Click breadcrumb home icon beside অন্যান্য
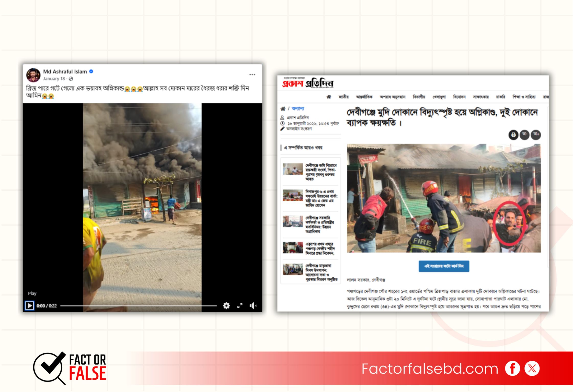573x392 pixels. (283, 109)
